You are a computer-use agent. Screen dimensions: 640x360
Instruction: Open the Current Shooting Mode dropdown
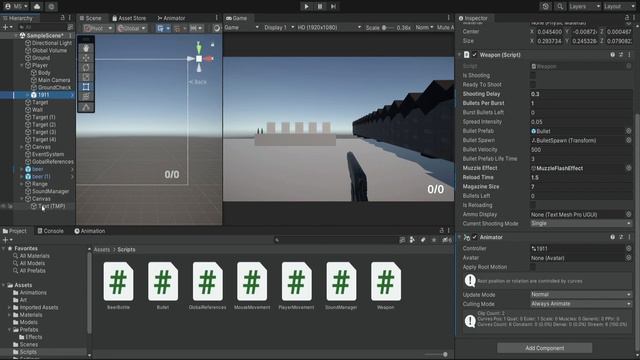(x=581, y=224)
